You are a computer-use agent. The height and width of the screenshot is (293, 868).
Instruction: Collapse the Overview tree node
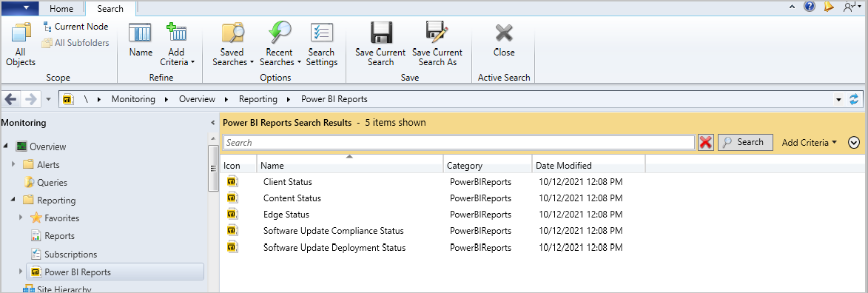(x=6, y=146)
